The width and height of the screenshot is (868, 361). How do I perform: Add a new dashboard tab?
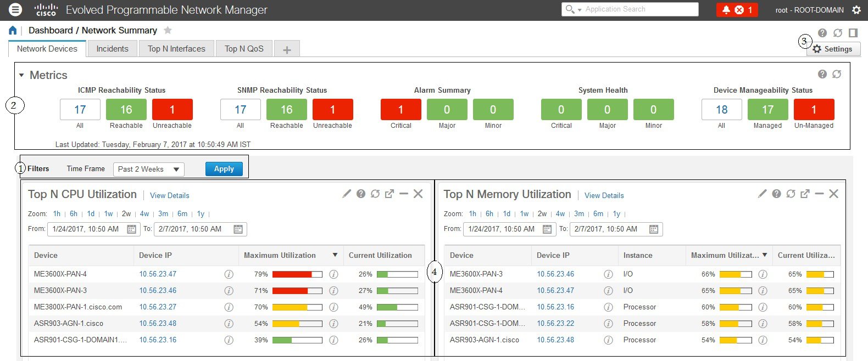pos(287,49)
